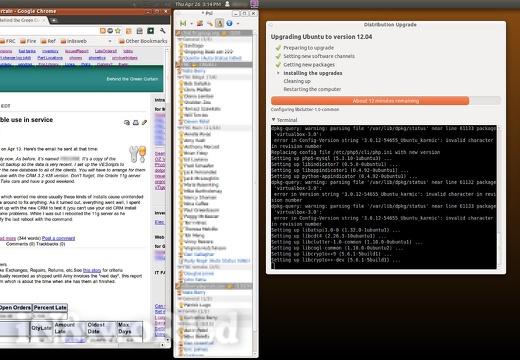The height and width of the screenshot is (360, 520).
Task: Click the orange extension icon in Chrome toolbar
Action: click(x=129, y=31)
